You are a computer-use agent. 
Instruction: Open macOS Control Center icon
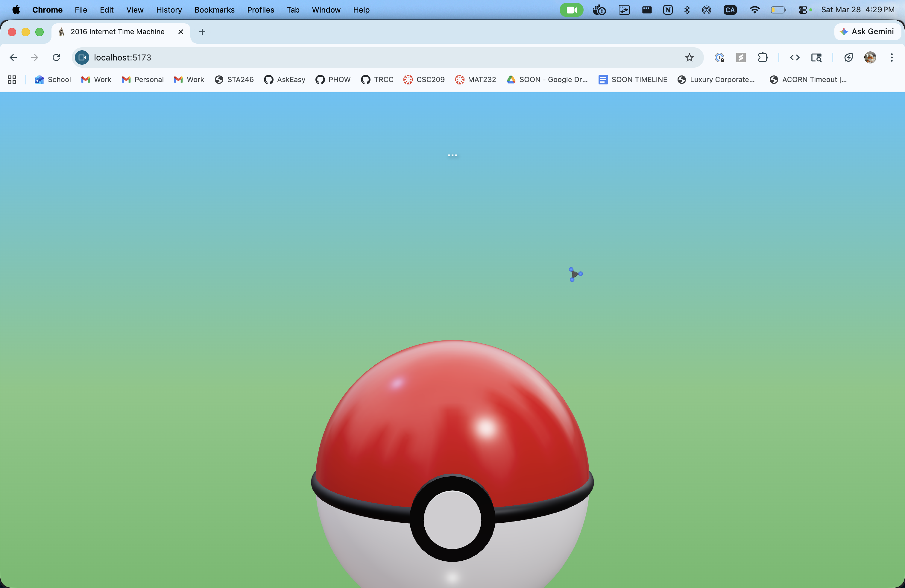[x=803, y=10]
